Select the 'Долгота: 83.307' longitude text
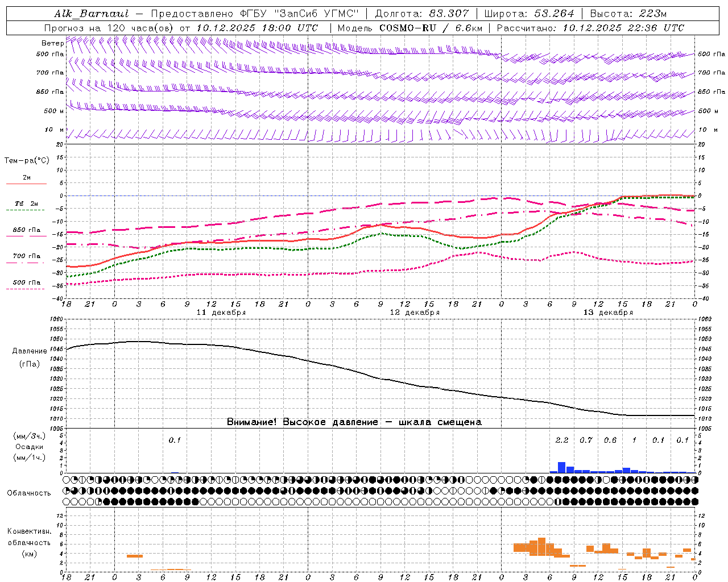 (422, 14)
